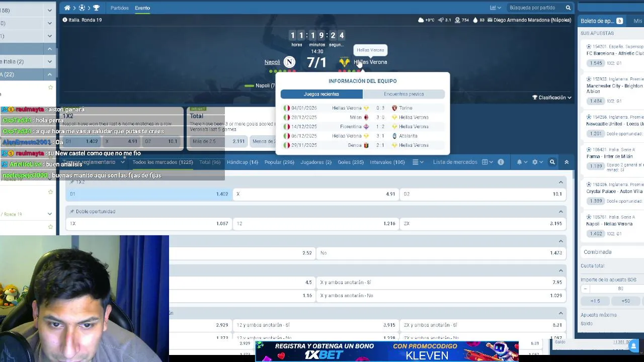The width and height of the screenshot is (644, 362).
Task: Pin the Doble oportunidad market
Action: pos(72,212)
